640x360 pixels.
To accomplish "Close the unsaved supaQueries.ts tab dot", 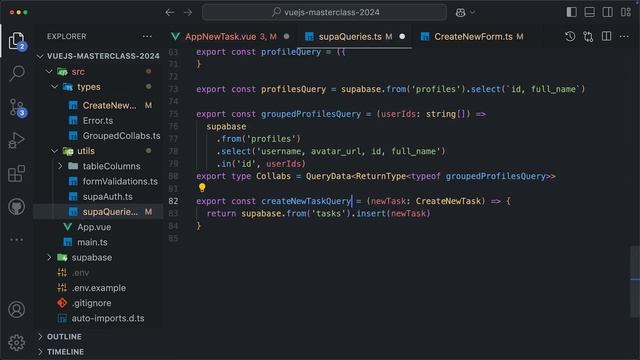I will point(402,37).
